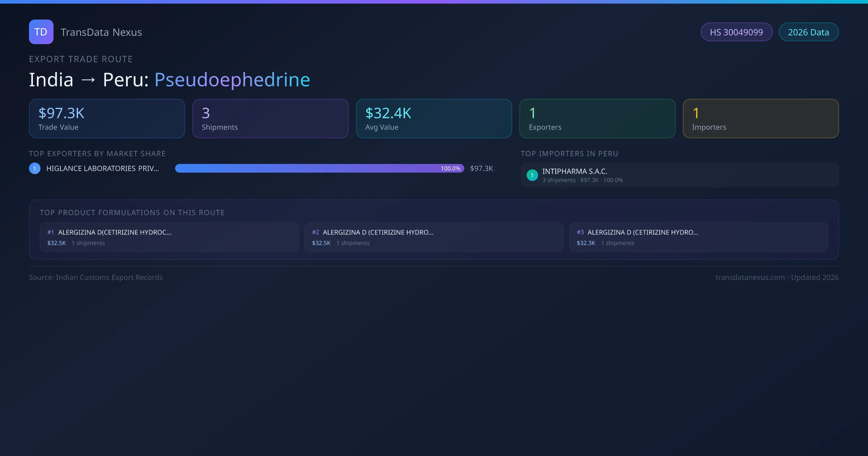
Task: Click the TransData Nexus brand name
Action: coord(101,32)
